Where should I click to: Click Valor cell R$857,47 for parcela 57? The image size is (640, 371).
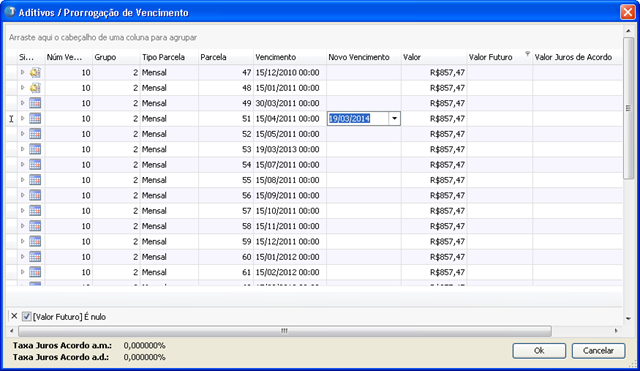click(434, 211)
